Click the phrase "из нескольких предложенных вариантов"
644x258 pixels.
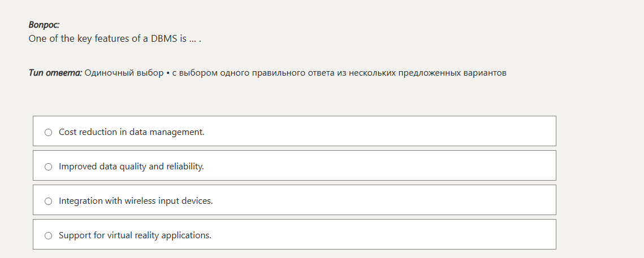(429, 73)
